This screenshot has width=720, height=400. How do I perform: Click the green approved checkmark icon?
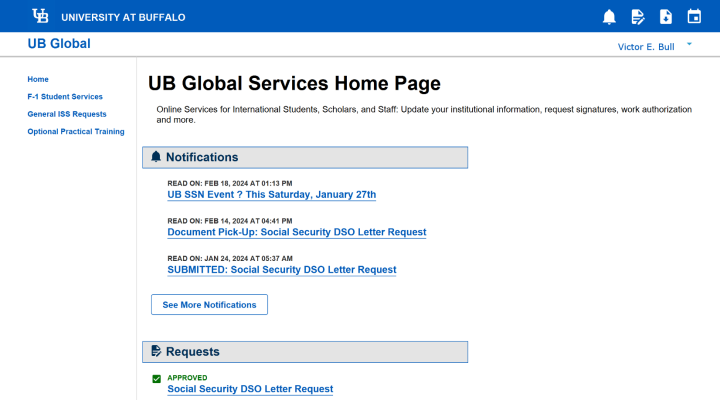click(x=156, y=379)
